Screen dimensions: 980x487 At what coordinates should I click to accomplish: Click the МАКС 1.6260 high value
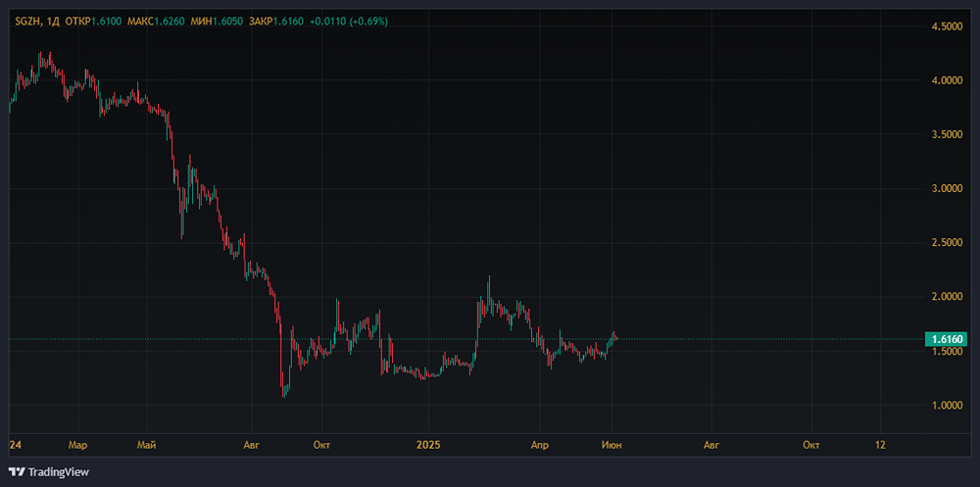156,22
